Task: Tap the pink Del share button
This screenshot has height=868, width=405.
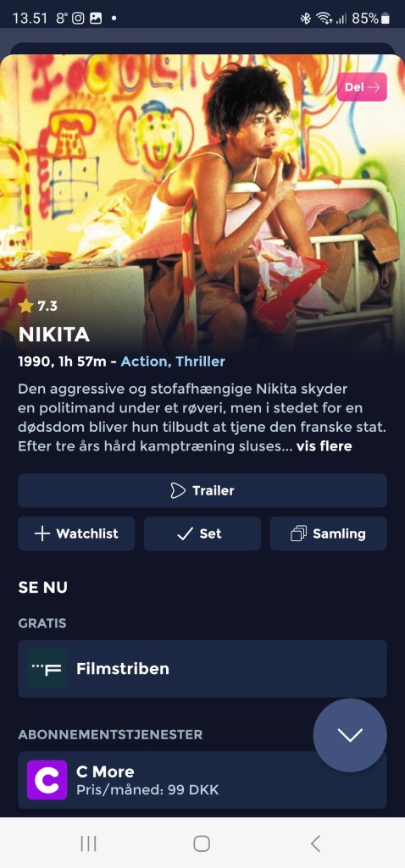Action: click(362, 87)
